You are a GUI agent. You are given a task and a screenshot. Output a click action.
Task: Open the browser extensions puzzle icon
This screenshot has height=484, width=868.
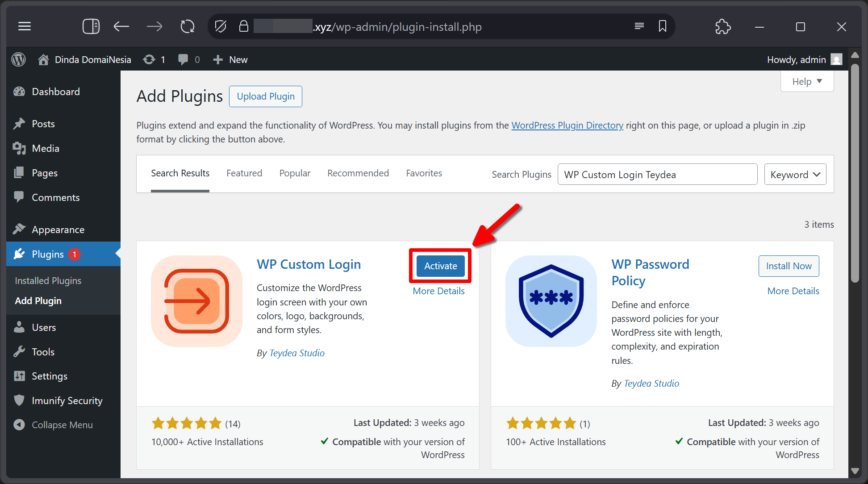[723, 27]
